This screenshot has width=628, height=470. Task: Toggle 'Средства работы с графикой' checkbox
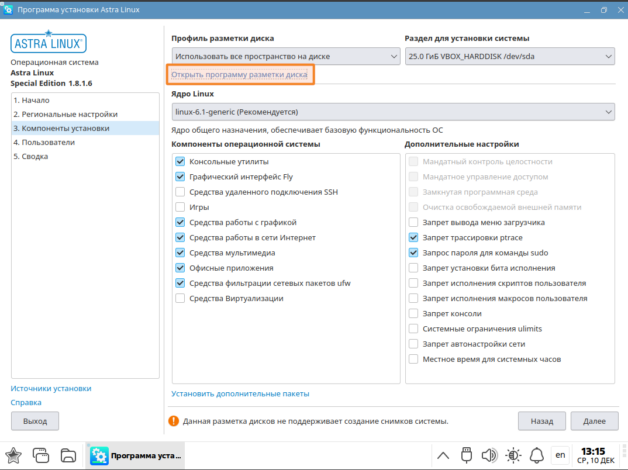[x=180, y=222]
